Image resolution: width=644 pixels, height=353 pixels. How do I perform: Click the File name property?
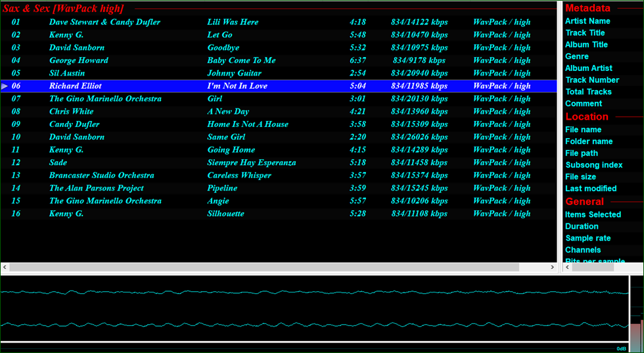tap(584, 129)
